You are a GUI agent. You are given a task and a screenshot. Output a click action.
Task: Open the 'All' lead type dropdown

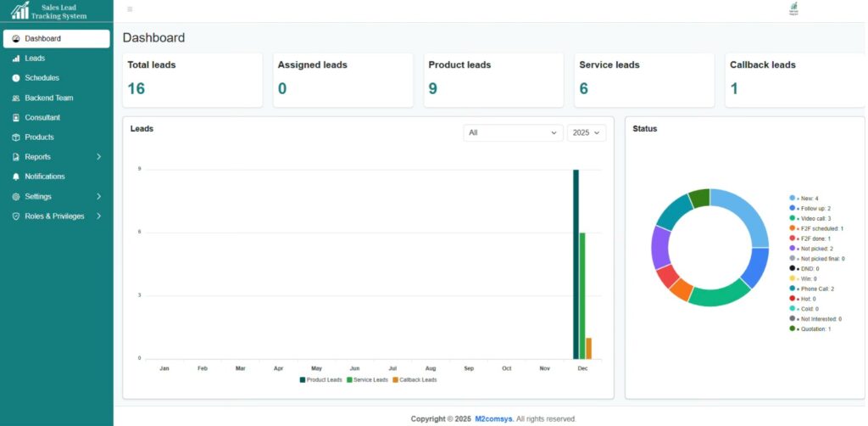tap(513, 133)
